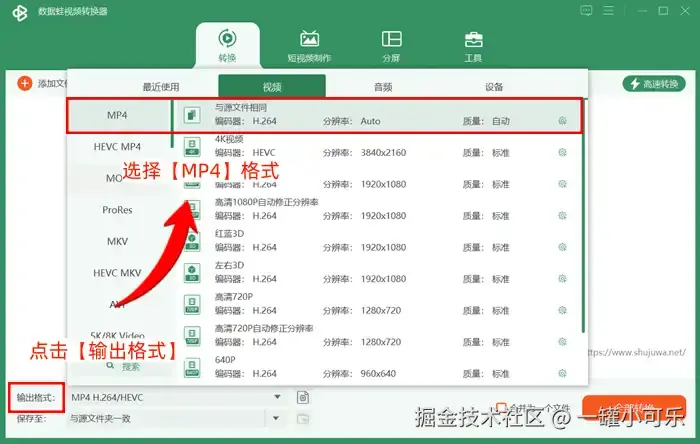
Task: Open the 转换 (Convert) tab
Action: coord(227,46)
